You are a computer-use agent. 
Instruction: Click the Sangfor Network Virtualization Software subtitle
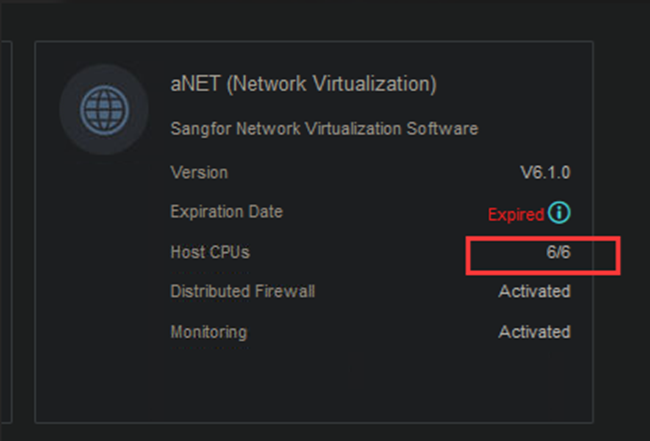pos(324,128)
